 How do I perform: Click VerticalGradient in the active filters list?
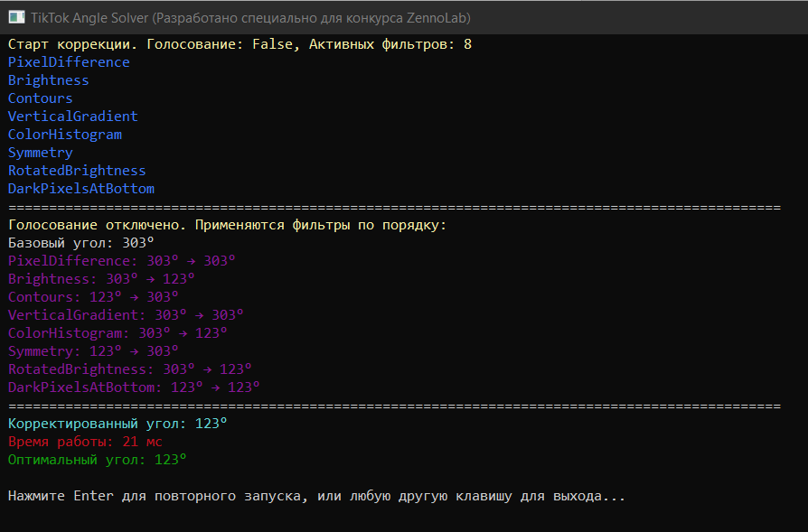73,117
